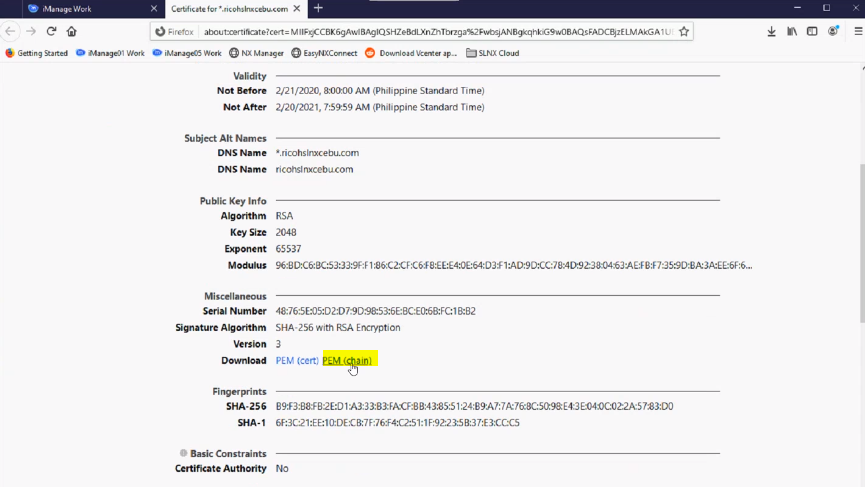Open a new tab with the plus button
Viewport: 865px width, 487px height.
pos(318,8)
